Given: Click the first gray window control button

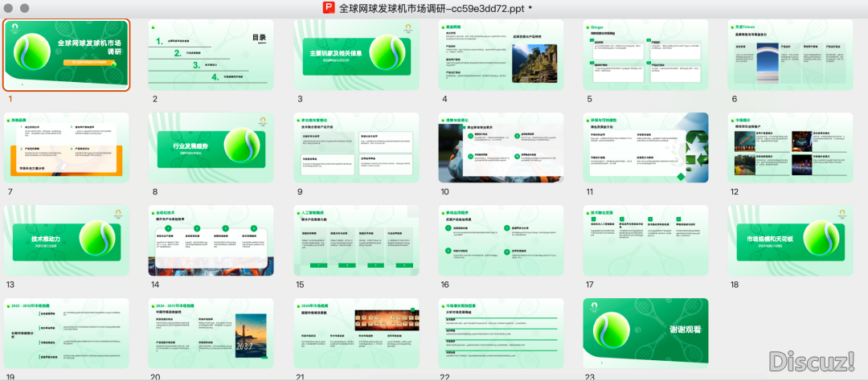Looking at the screenshot, I should click(x=8, y=8).
